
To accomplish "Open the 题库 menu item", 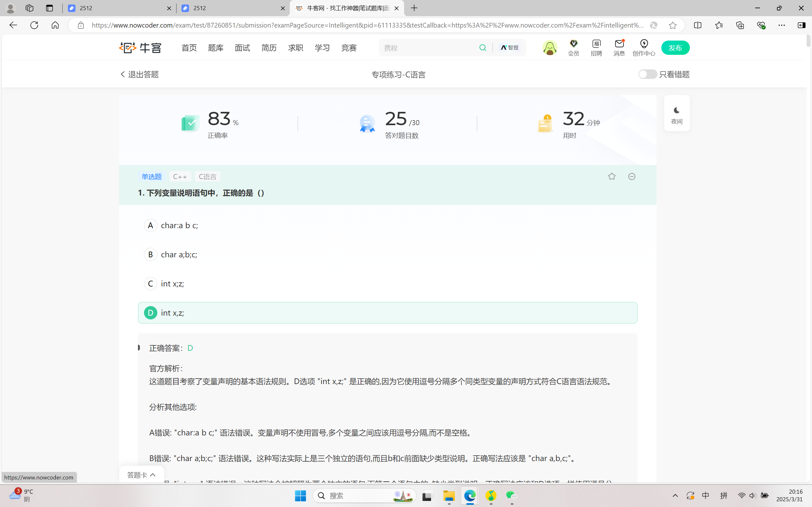I will click(x=215, y=48).
